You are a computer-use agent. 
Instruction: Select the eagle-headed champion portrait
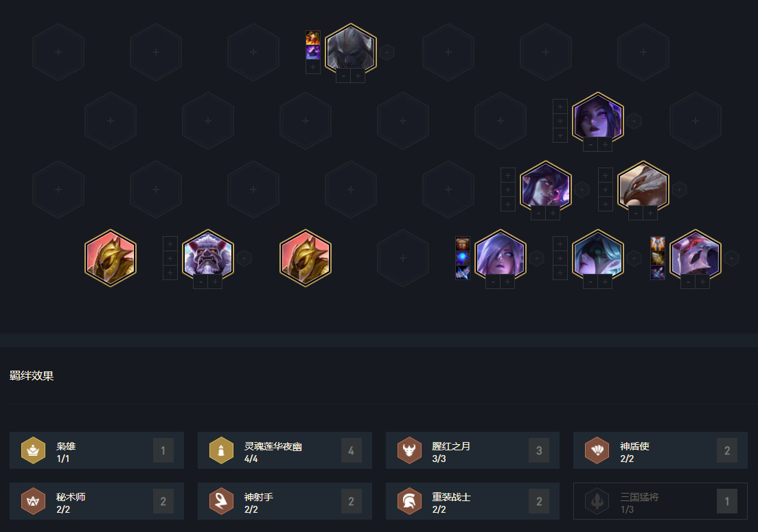coord(643,187)
